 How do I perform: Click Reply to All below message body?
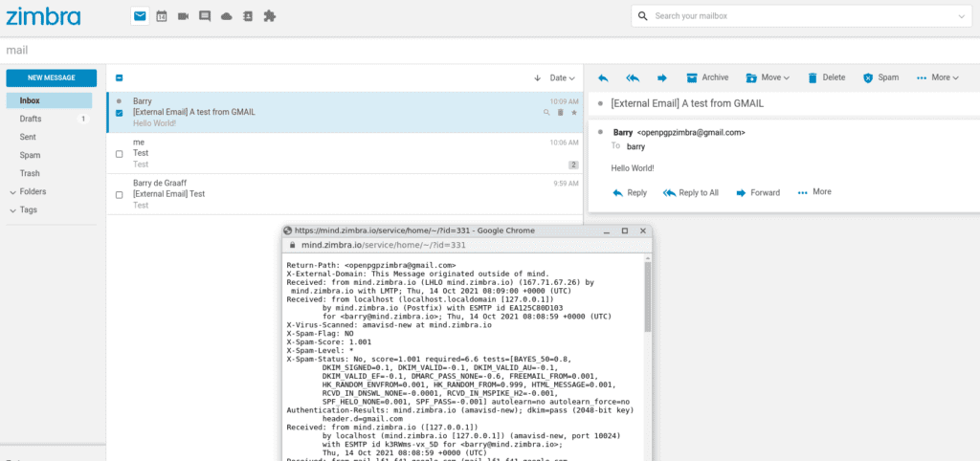tap(691, 193)
